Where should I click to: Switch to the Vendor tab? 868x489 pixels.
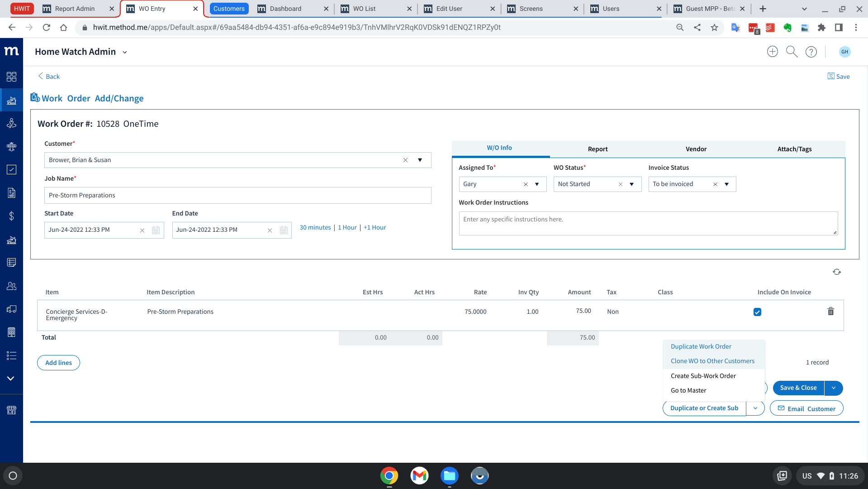click(x=696, y=149)
